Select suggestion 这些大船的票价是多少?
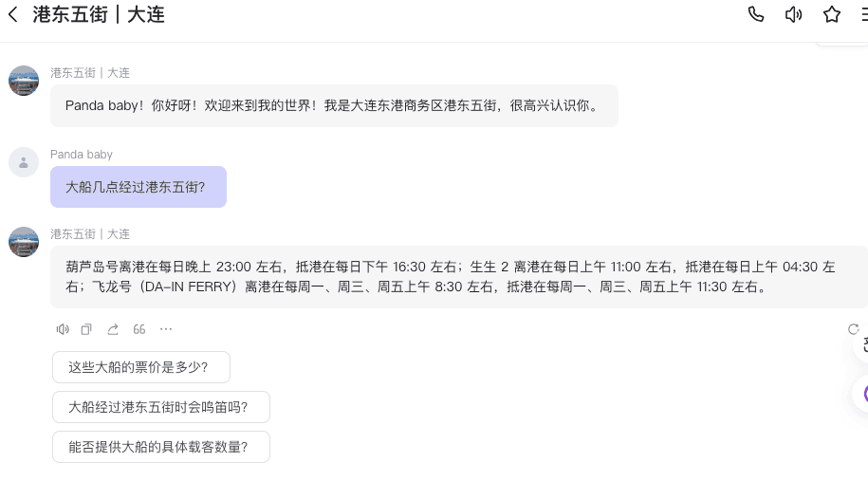 point(141,367)
